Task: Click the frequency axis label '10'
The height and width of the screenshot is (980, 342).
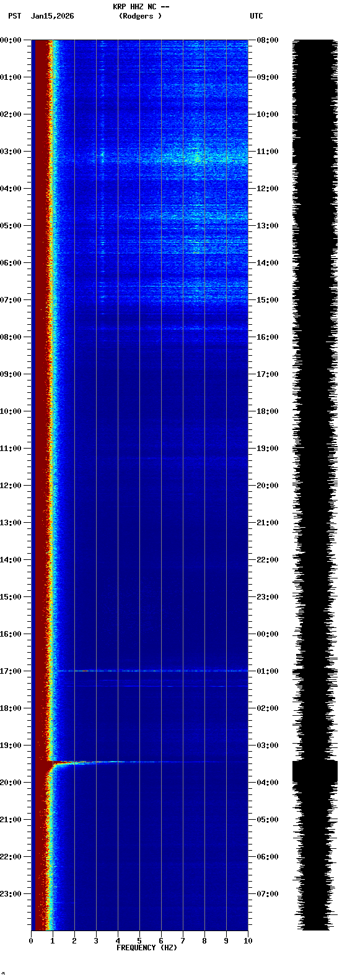Action: click(248, 941)
